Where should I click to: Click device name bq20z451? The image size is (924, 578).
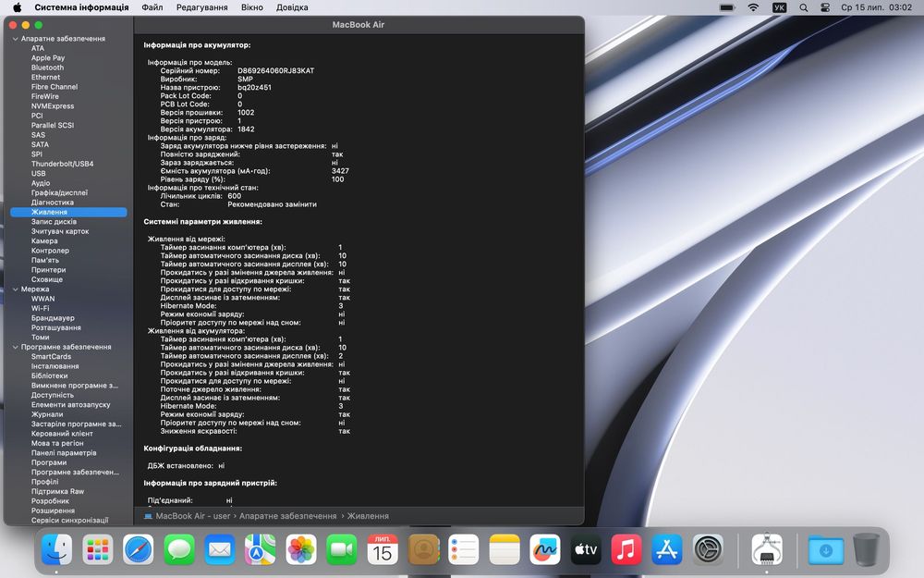pos(255,87)
